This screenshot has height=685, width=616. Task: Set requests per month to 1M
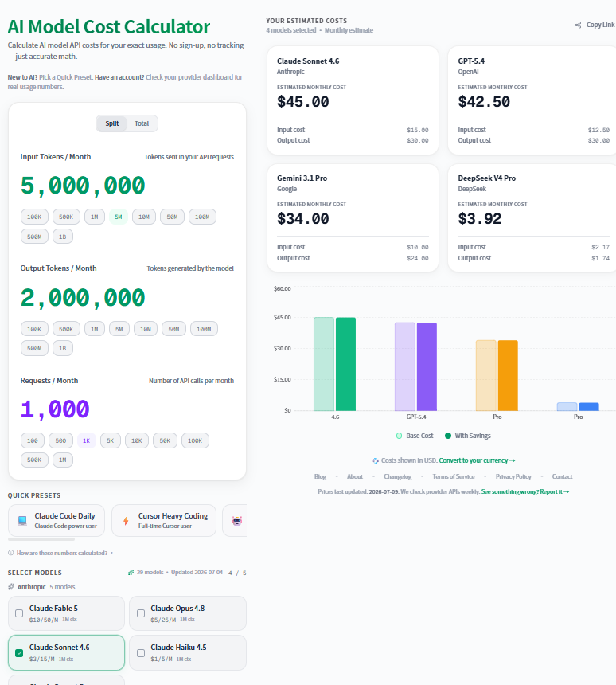(63, 460)
